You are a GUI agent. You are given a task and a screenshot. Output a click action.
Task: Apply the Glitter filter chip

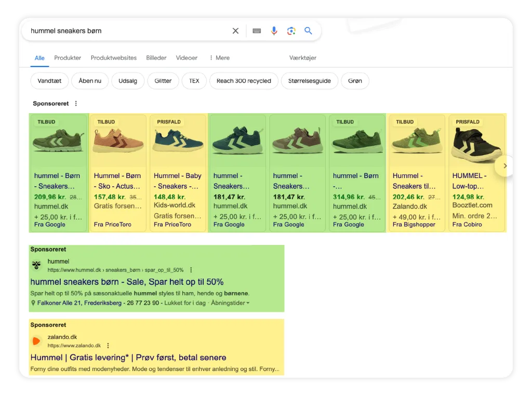[x=163, y=81]
